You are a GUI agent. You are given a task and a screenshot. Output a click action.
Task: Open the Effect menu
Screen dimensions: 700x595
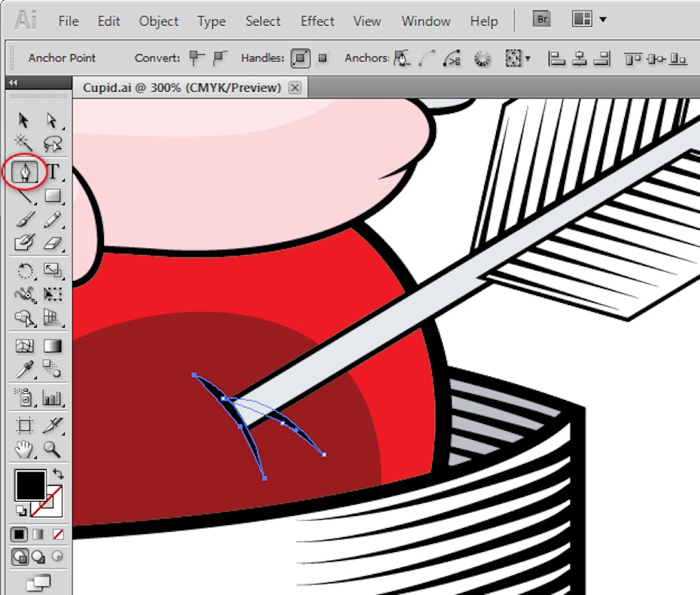(317, 20)
